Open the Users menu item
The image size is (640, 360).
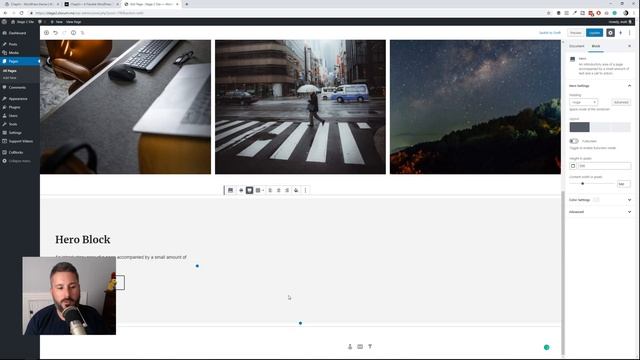(13, 116)
